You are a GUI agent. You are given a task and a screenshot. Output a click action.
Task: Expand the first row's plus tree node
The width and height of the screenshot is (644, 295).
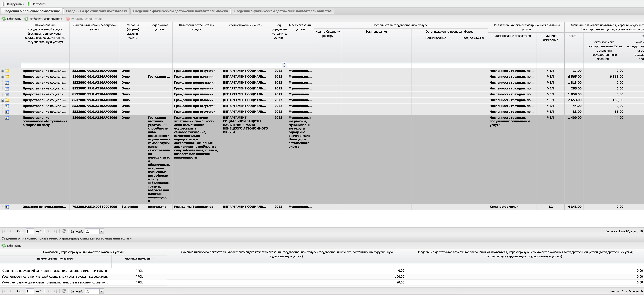3,71
